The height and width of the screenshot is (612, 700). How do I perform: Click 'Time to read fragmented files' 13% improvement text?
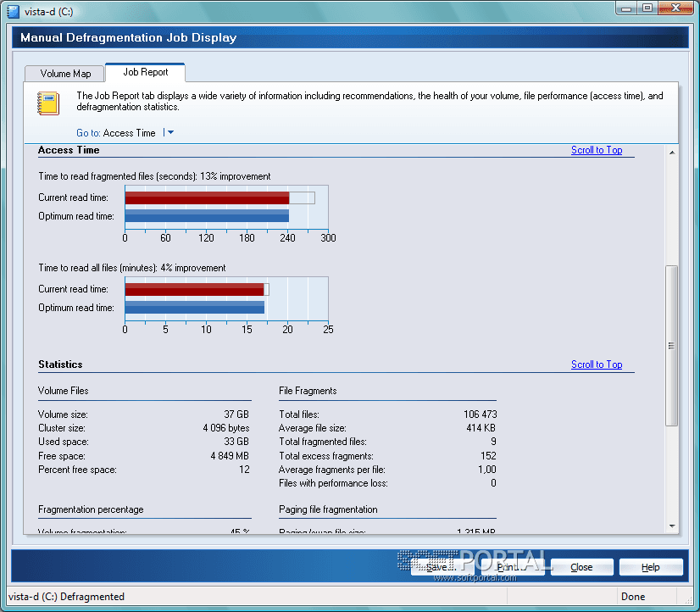pyautogui.click(x=154, y=176)
